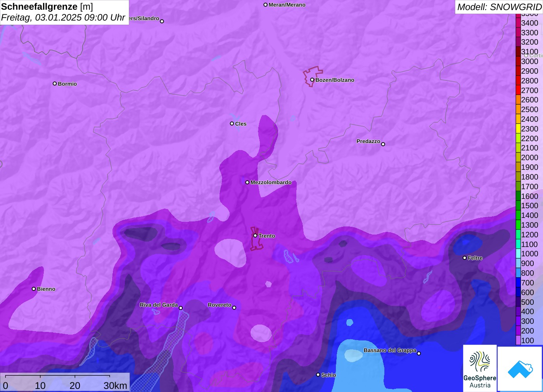The image size is (543, 392).
Task: Click the Mezzolombardo town label
Action: pos(271,182)
